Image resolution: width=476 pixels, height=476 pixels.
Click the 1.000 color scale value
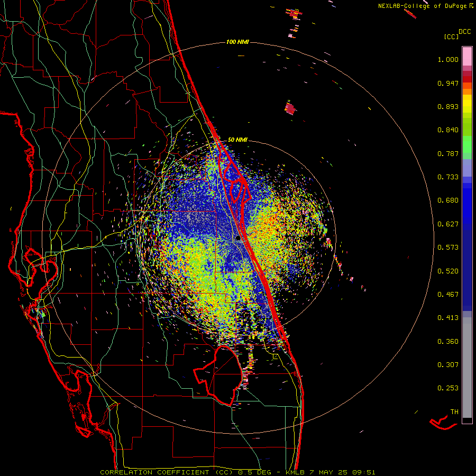[x=448, y=59]
